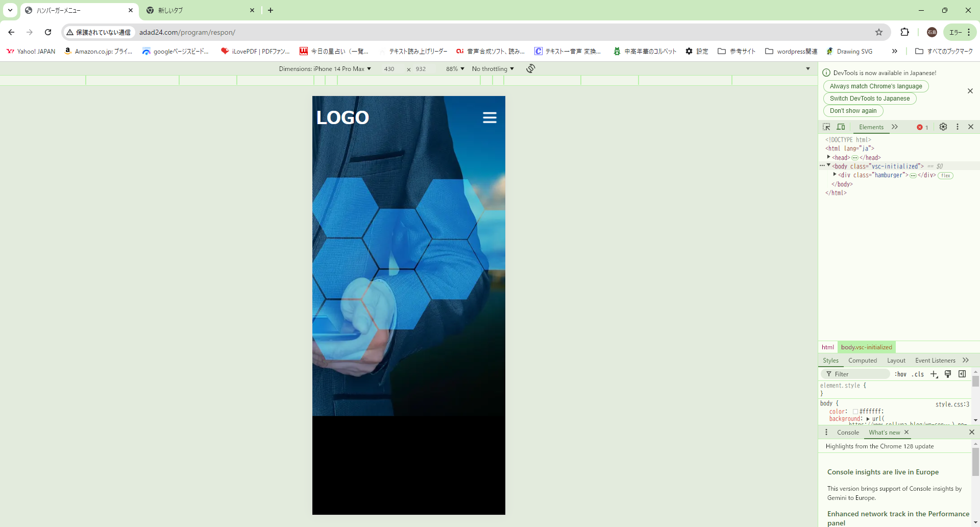Toggle the device toolbar icon
The image size is (980, 527).
click(841, 127)
